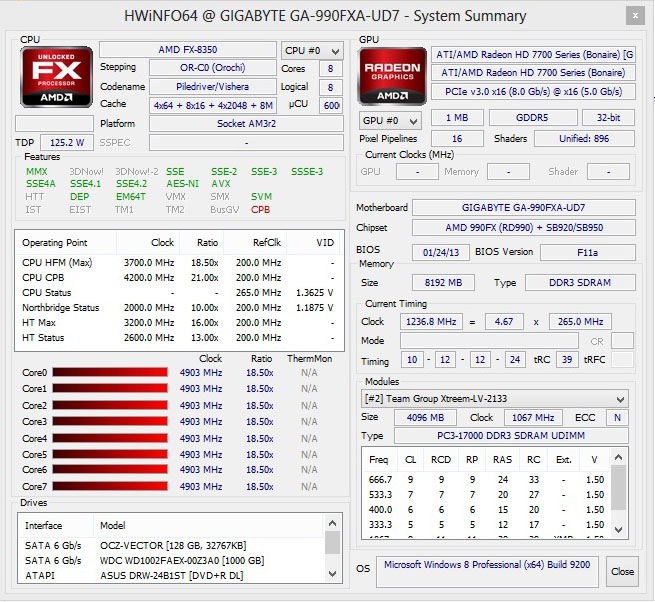Click the HT Status row
The image size is (655, 602).
coord(179,338)
